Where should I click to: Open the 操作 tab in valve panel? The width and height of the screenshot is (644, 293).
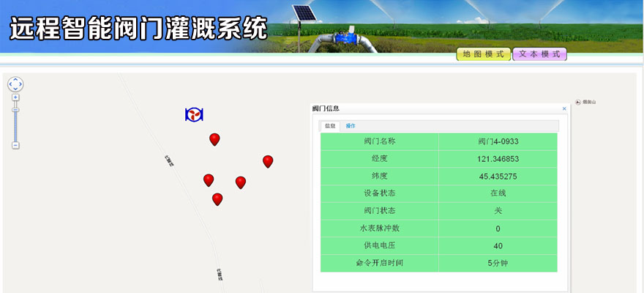pos(351,126)
